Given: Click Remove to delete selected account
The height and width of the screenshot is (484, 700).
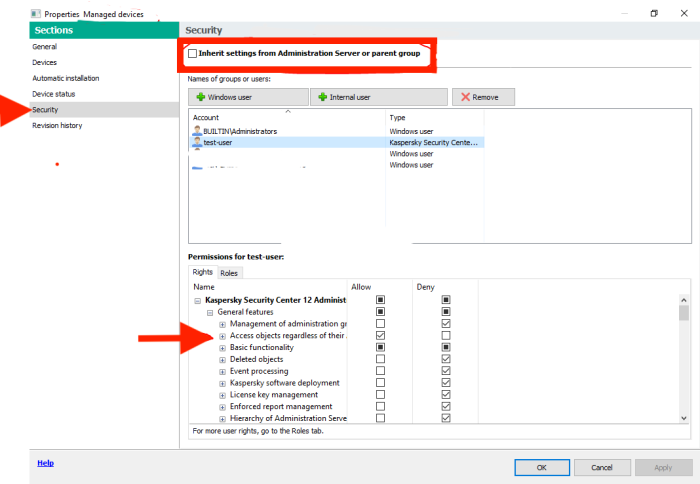Looking at the screenshot, I should pos(483,97).
